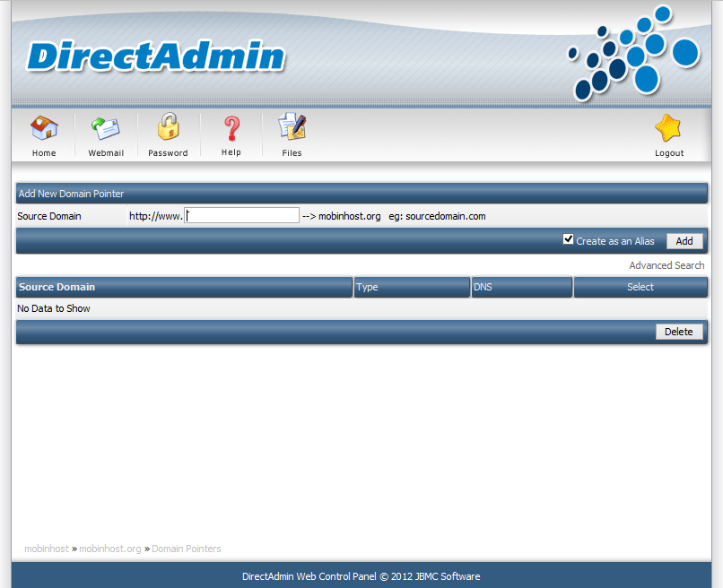Open Domain Pointers breadcrumb link

[187, 549]
